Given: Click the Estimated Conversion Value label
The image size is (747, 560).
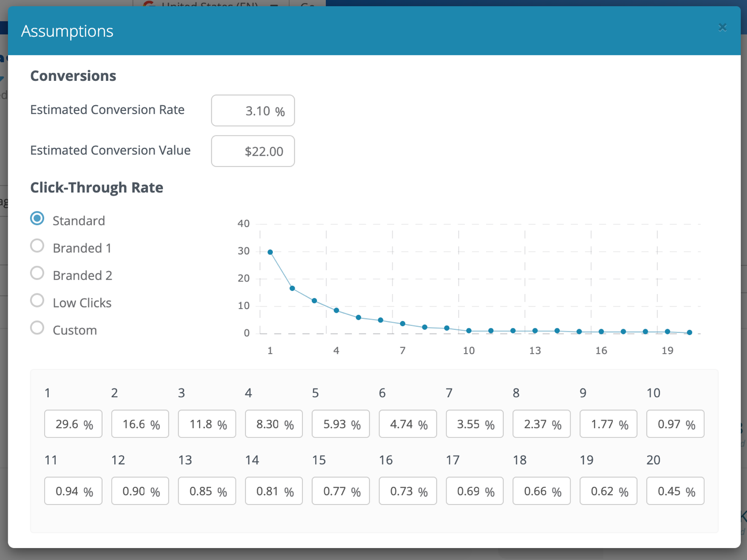Looking at the screenshot, I should (x=110, y=150).
